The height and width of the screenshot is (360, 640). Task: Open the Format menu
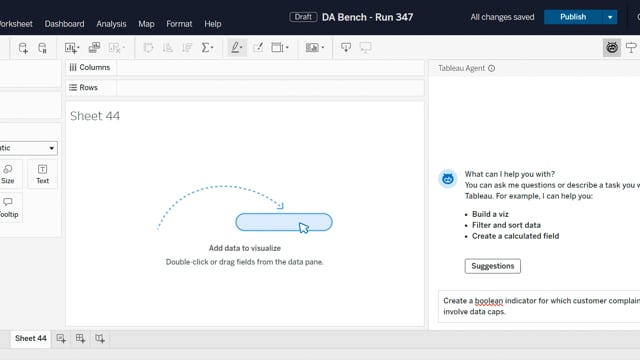179,24
